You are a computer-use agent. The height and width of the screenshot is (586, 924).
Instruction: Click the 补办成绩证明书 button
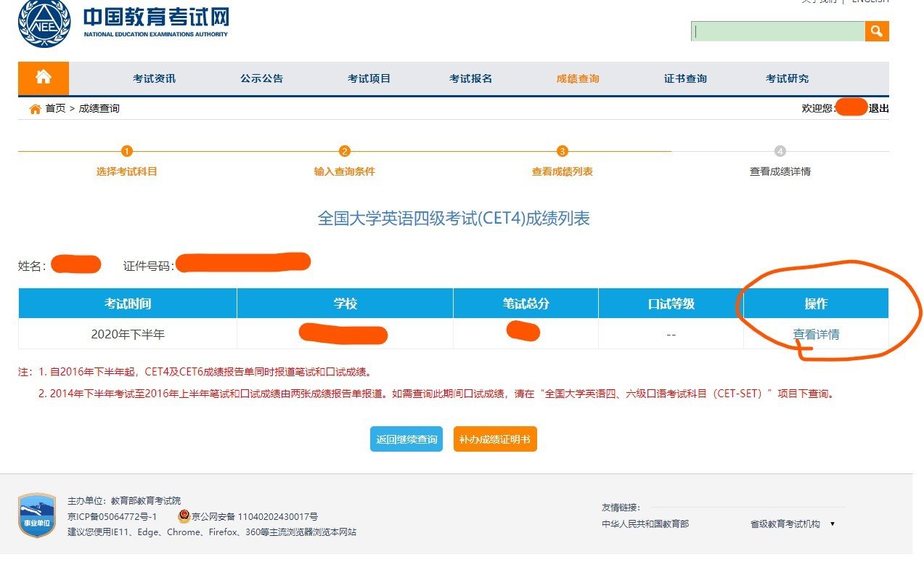(x=495, y=439)
